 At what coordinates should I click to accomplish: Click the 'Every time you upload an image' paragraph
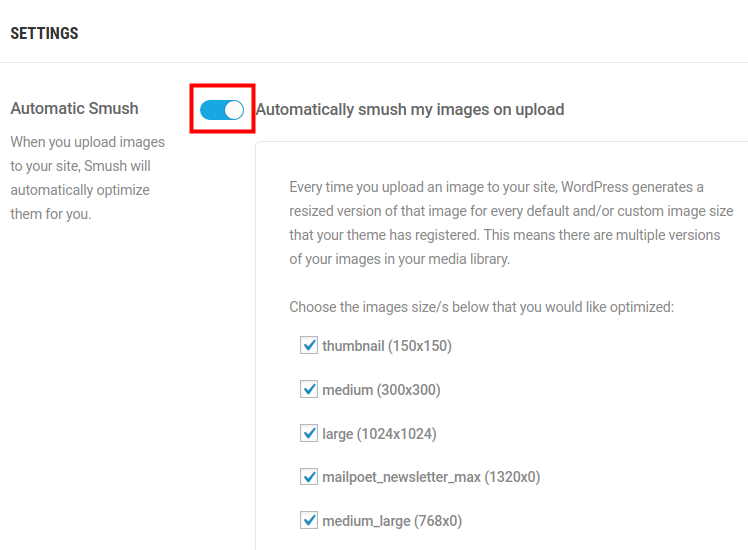pyautogui.click(x=511, y=223)
